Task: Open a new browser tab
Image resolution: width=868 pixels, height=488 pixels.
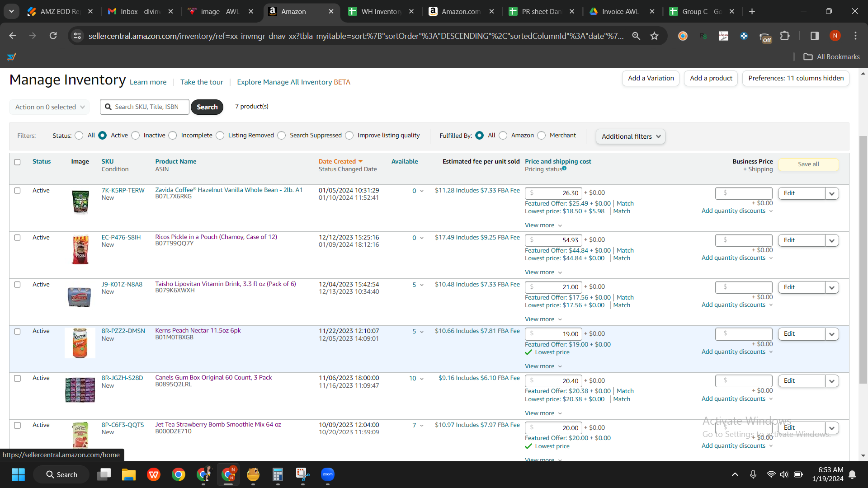Action: (752, 11)
